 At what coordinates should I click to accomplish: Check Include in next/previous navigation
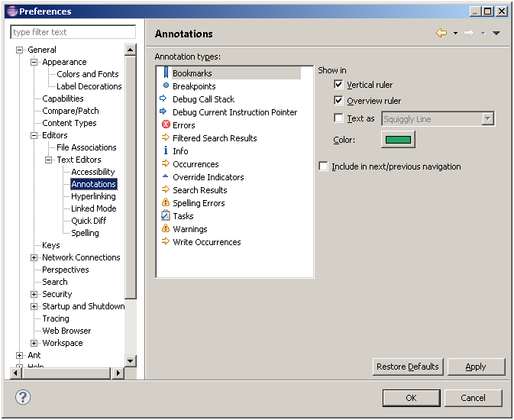323,166
